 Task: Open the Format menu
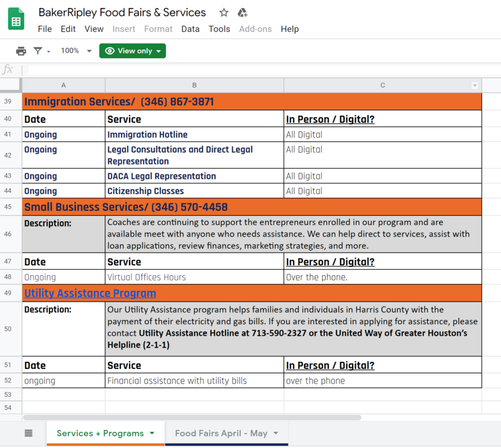(x=158, y=29)
